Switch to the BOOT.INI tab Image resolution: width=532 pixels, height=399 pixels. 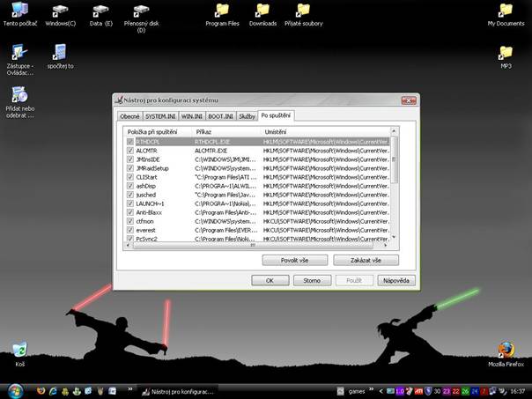[x=220, y=116]
